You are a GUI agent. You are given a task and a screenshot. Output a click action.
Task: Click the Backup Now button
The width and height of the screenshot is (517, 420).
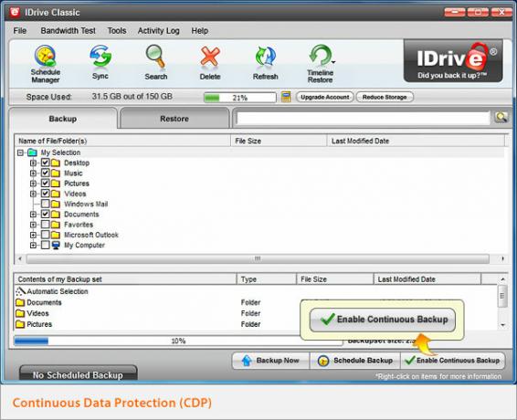click(270, 361)
